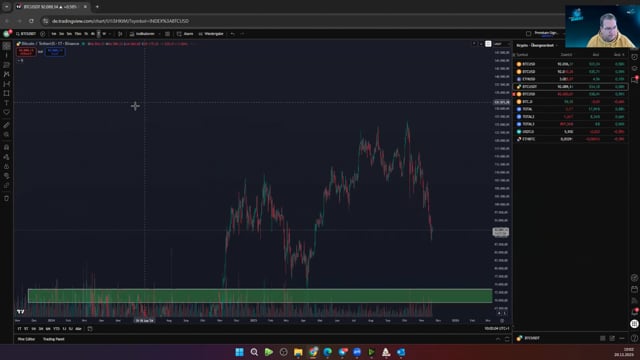This screenshot has height=360, width=640.
Task: Select the highlighted BTCUSDT watchlist row
Action: click(570, 87)
